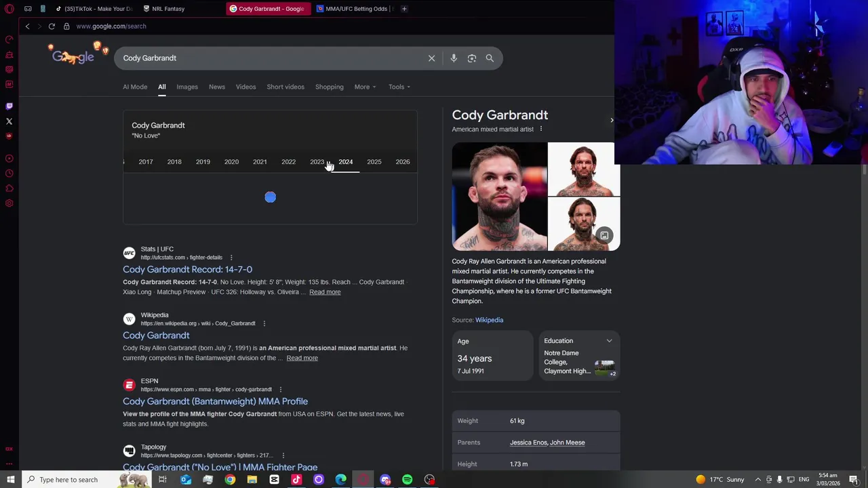The width and height of the screenshot is (868, 488).
Task: Select year 2026 on the timeline
Action: (x=403, y=162)
